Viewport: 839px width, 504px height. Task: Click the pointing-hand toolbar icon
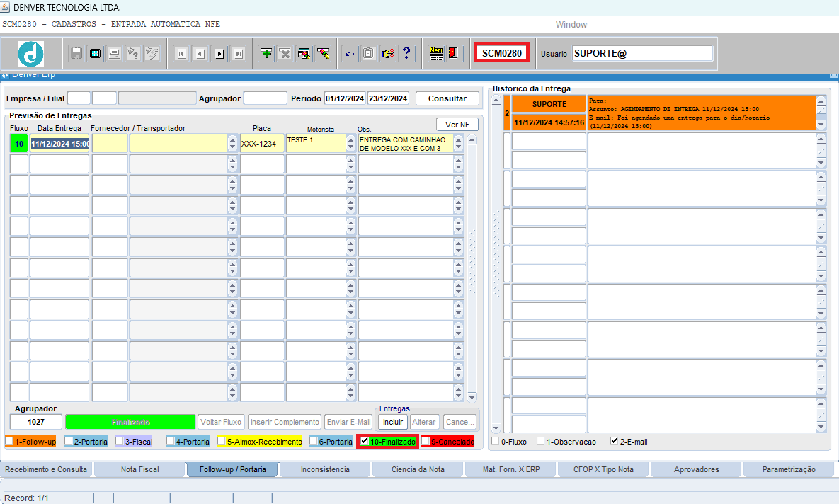coord(387,54)
